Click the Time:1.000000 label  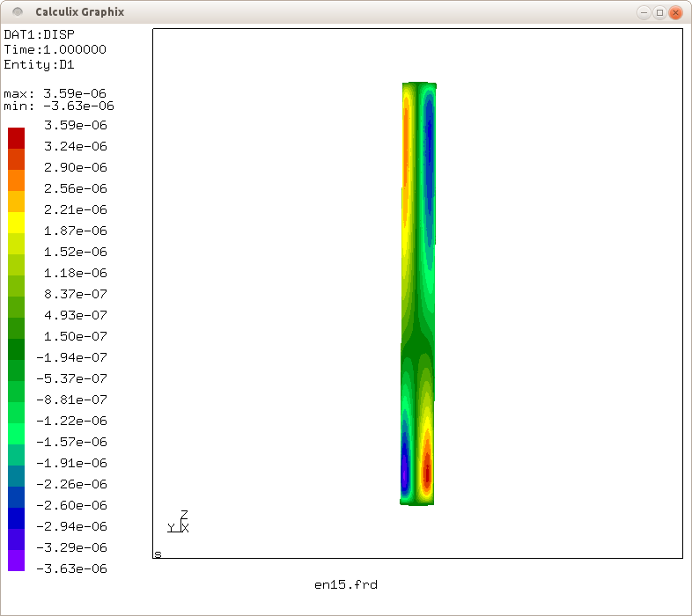click(55, 49)
